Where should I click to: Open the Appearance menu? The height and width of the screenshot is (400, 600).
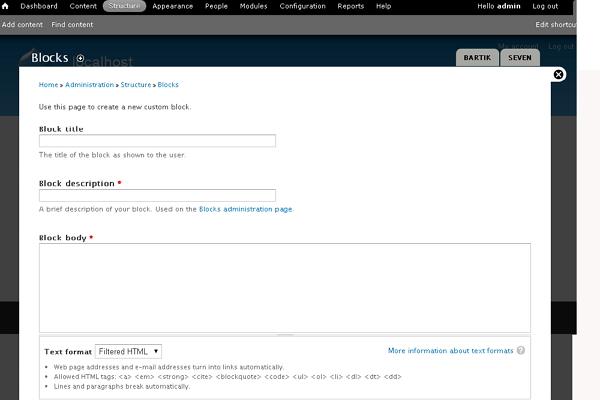click(173, 6)
